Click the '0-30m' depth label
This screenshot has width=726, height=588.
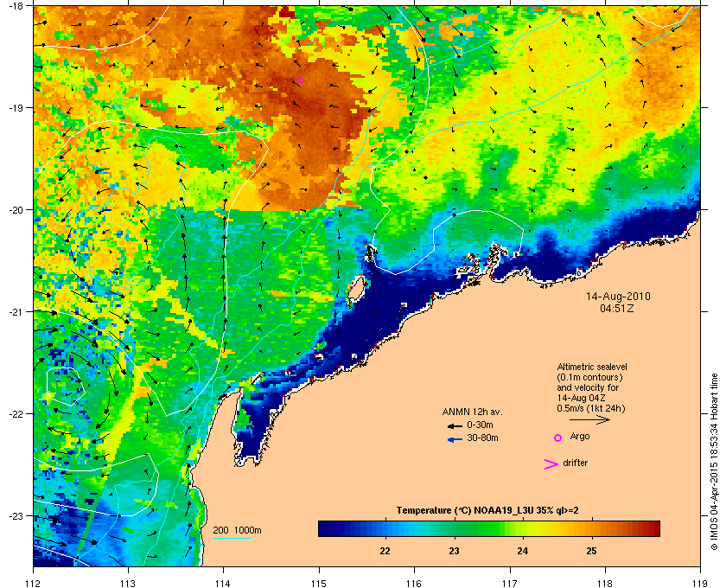tap(480, 425)
